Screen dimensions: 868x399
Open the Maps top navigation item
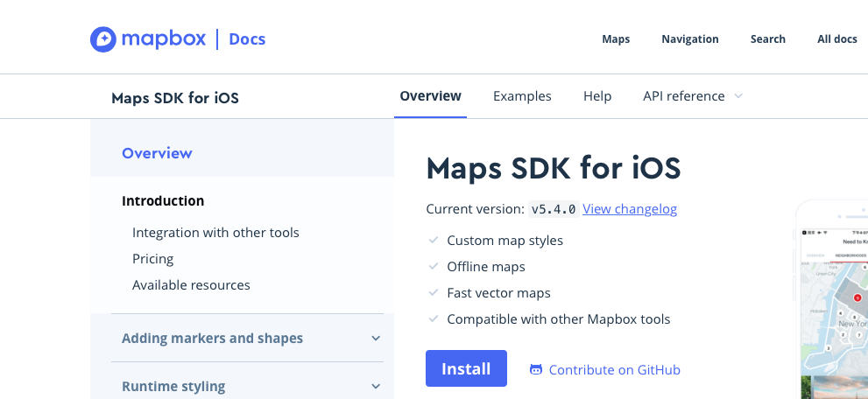[x=616, y=38]
